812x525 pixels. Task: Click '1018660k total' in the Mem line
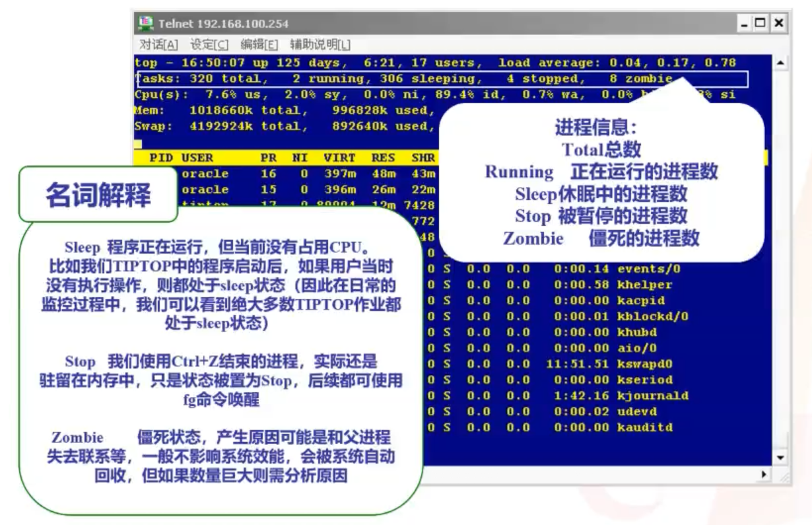coord(244,111)
